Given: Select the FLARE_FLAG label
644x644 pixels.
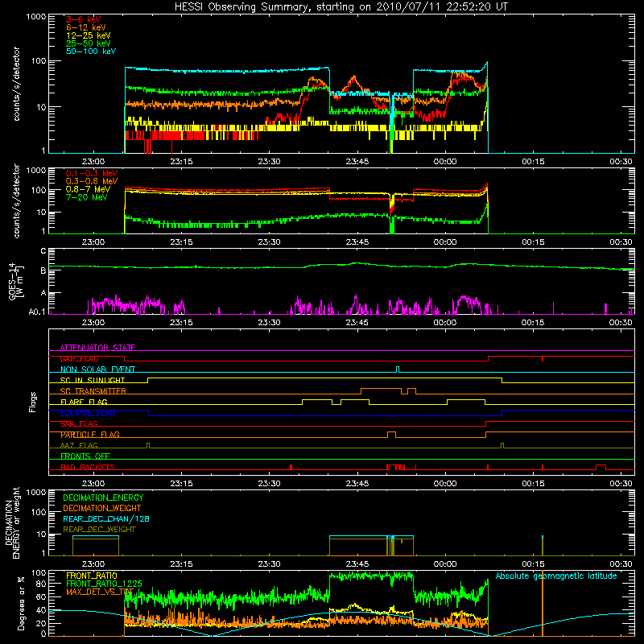Looking at the screenshot, I should point(84,402).
